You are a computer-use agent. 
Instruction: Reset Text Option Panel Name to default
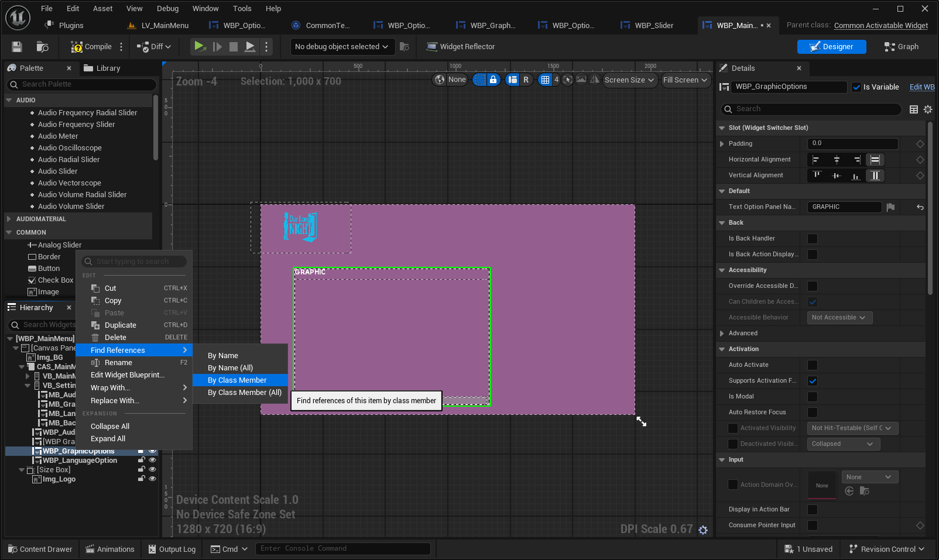point(920,207)
